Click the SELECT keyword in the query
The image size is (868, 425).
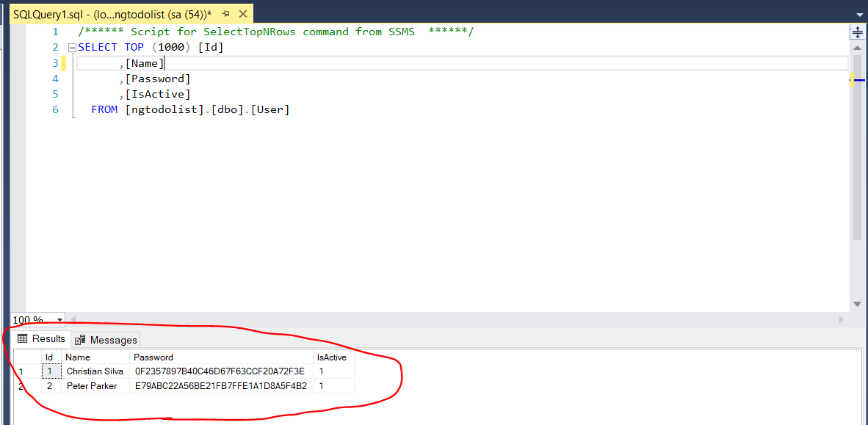coord(98,48)
